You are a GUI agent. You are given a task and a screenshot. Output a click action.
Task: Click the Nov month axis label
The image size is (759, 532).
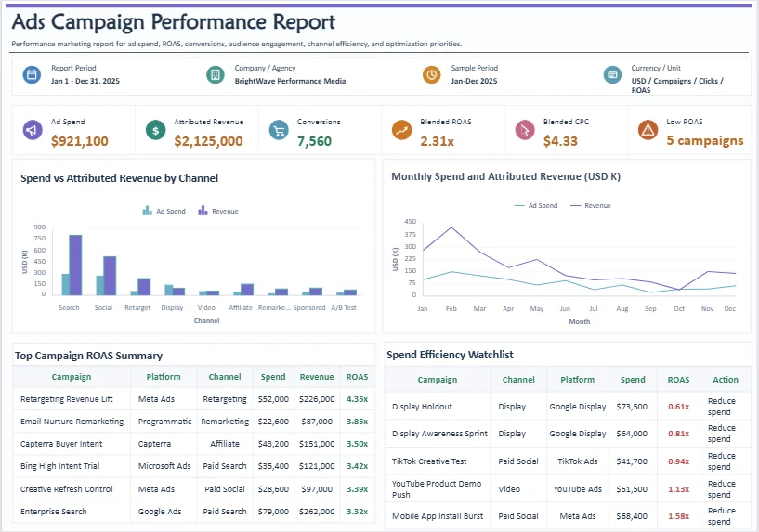pyautogui.click(x=707, y=308)
